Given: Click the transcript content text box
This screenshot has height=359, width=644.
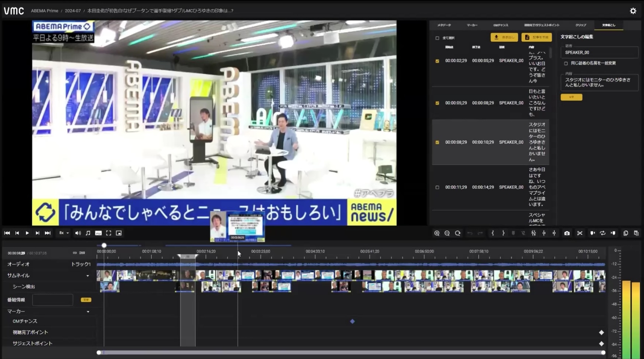Looking at the screenshot, I should click(599, 82).
